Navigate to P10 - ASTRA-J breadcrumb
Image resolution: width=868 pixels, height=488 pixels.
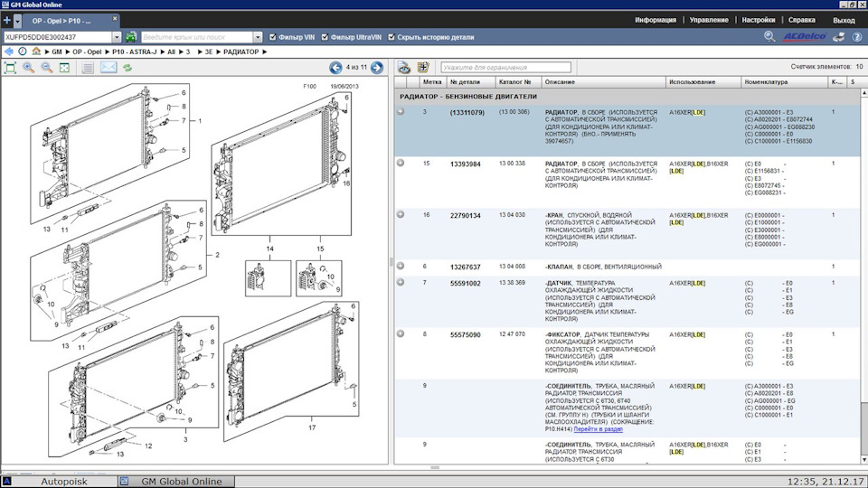click(135, 52)
